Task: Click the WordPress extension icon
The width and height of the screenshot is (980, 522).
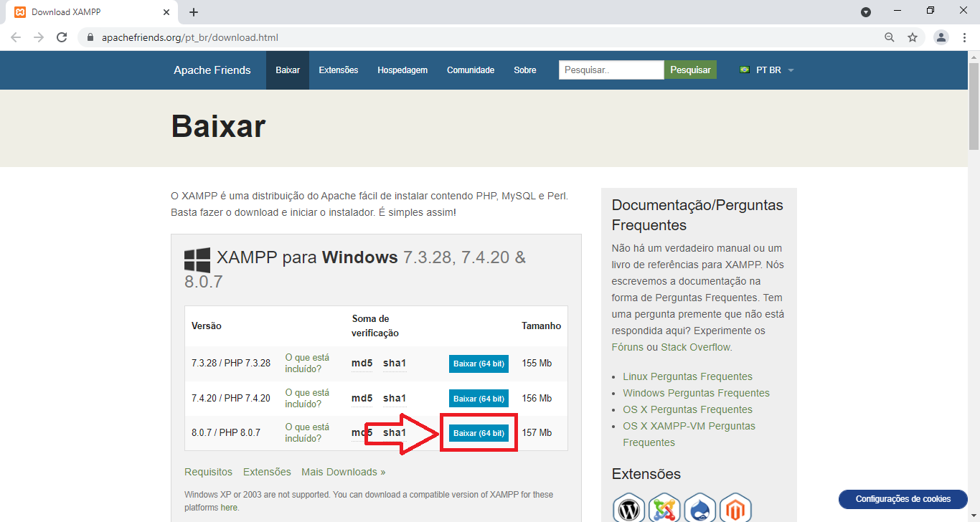Action: [x=629, y=508]
